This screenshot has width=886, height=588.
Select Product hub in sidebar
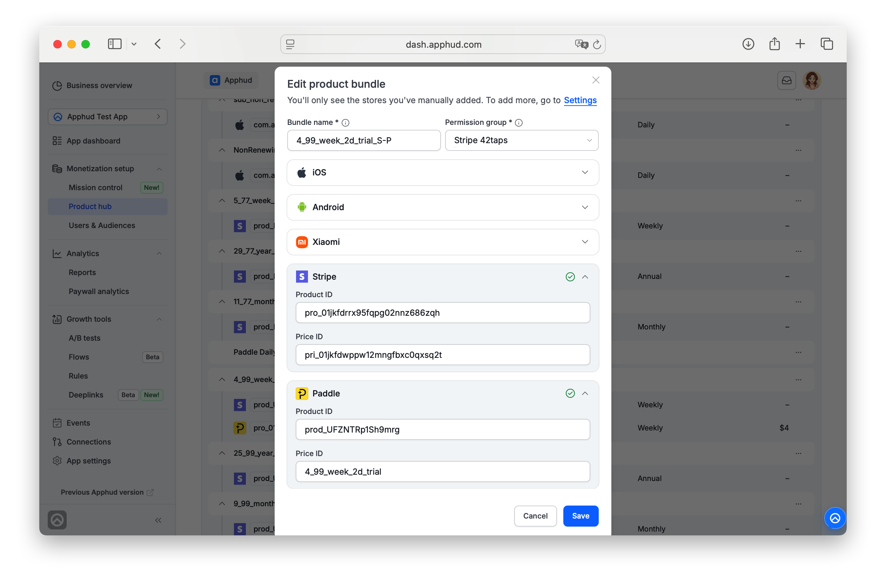point(108,206)
